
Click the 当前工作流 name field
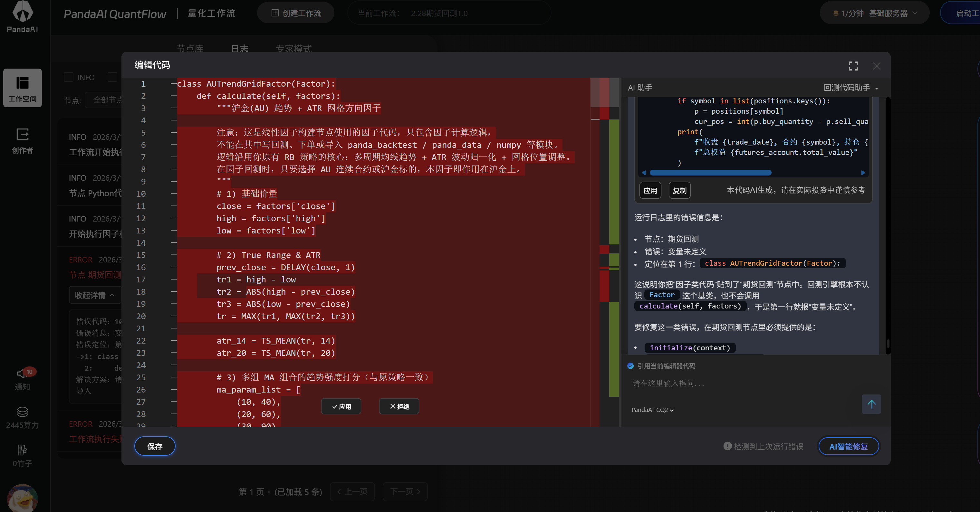click(449, 13)
